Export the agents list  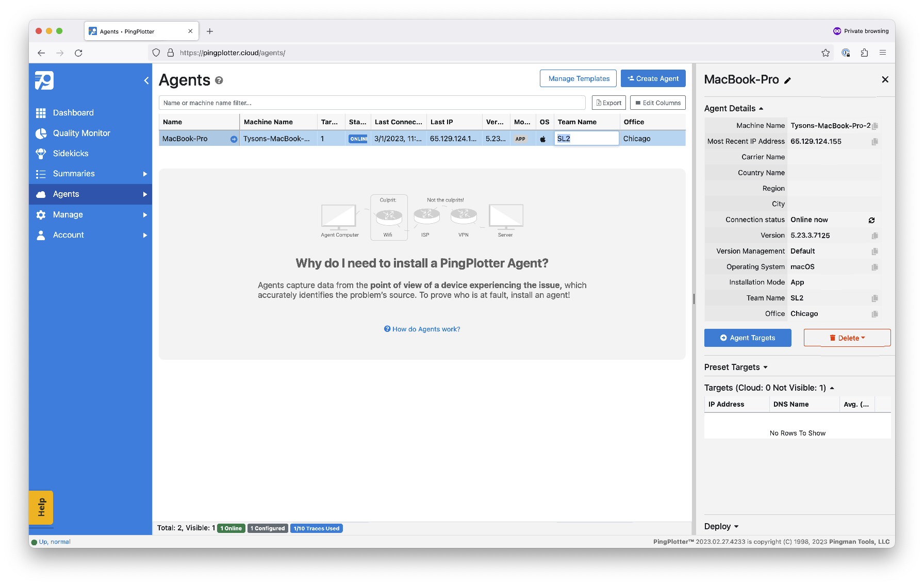[x=609, y=103]
